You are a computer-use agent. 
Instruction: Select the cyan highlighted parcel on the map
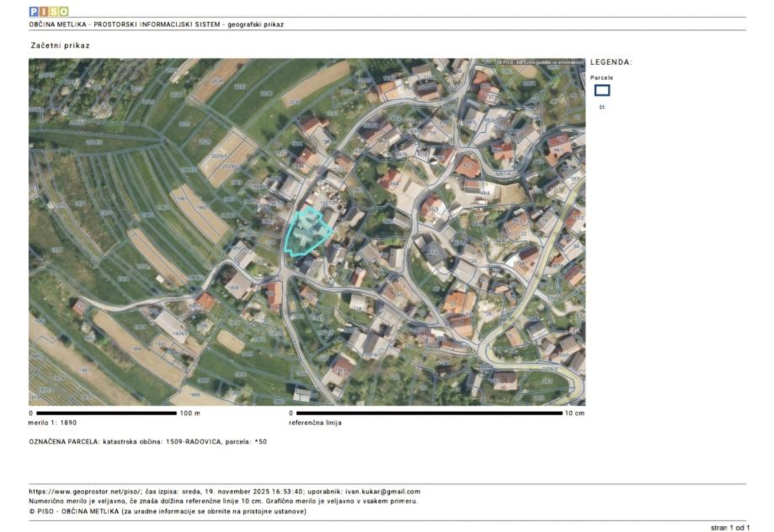tap(305, 232)
